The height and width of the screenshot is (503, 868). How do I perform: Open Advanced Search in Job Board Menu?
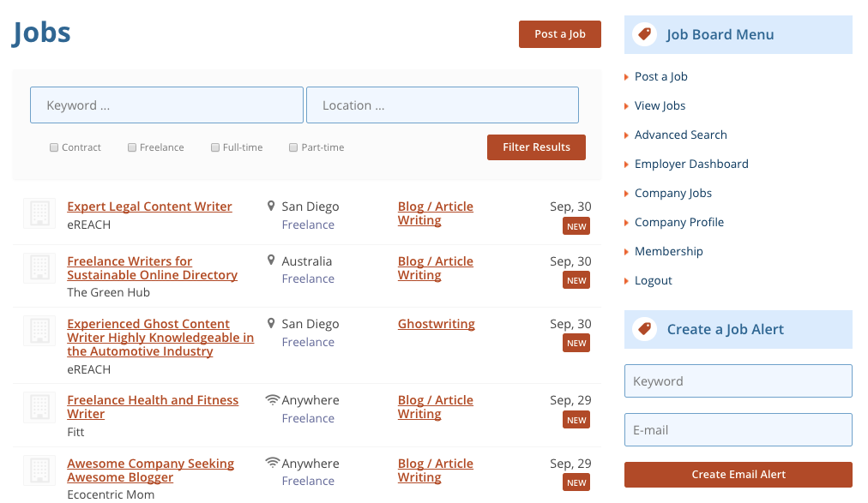coord(680,135)
